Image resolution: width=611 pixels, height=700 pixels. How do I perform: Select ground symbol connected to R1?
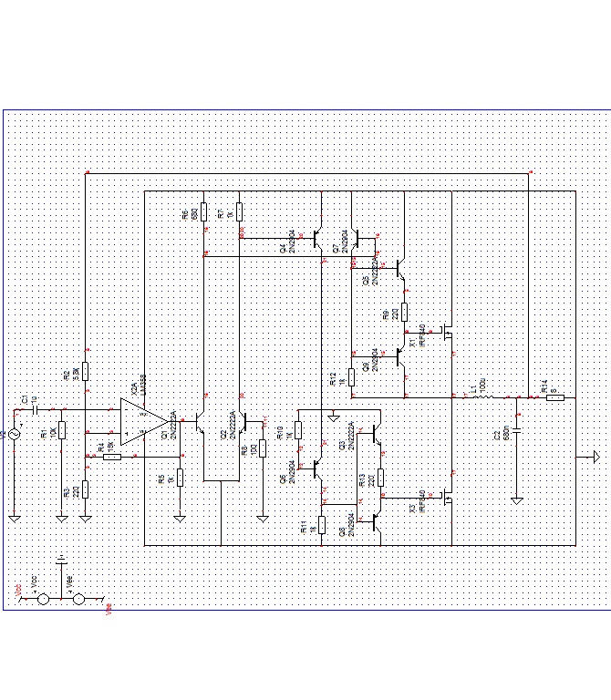click(62, 520)
